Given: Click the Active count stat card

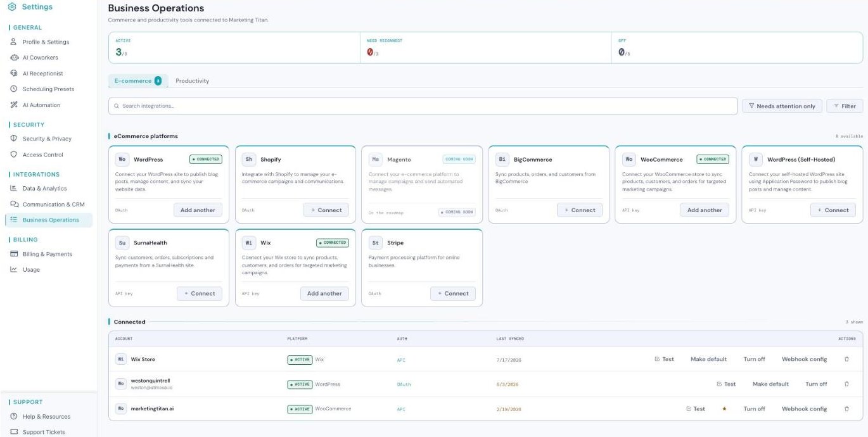Looking at the screenshot, I should [x=234, y=48].
